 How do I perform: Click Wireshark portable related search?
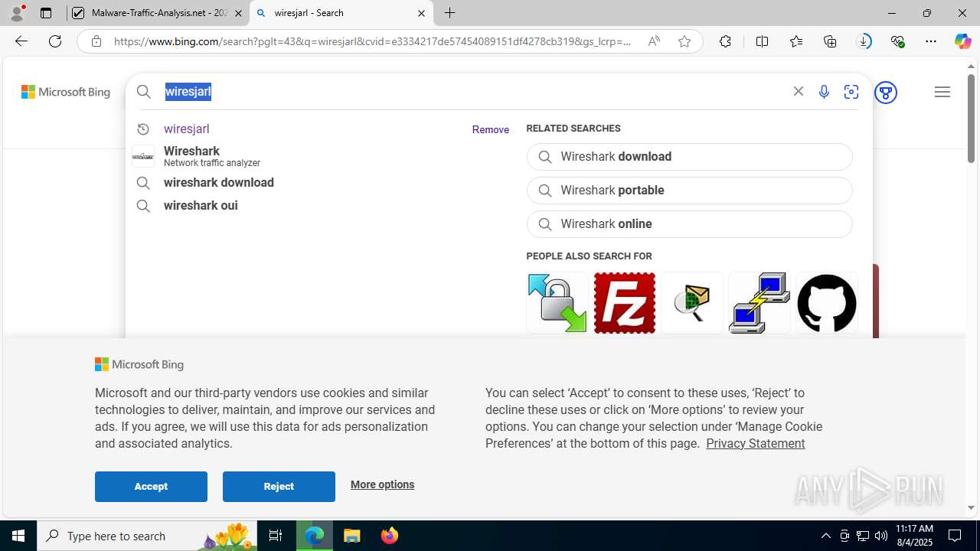click(x=689, y=191)
